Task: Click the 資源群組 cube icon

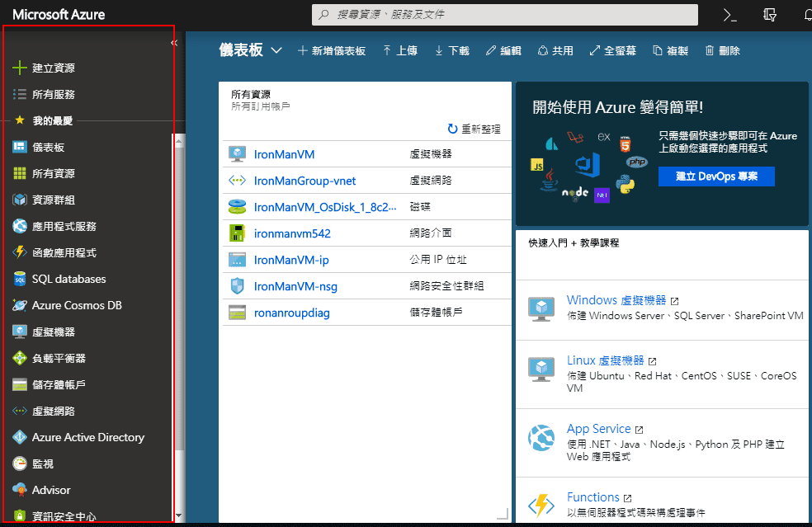Action: 20,200
